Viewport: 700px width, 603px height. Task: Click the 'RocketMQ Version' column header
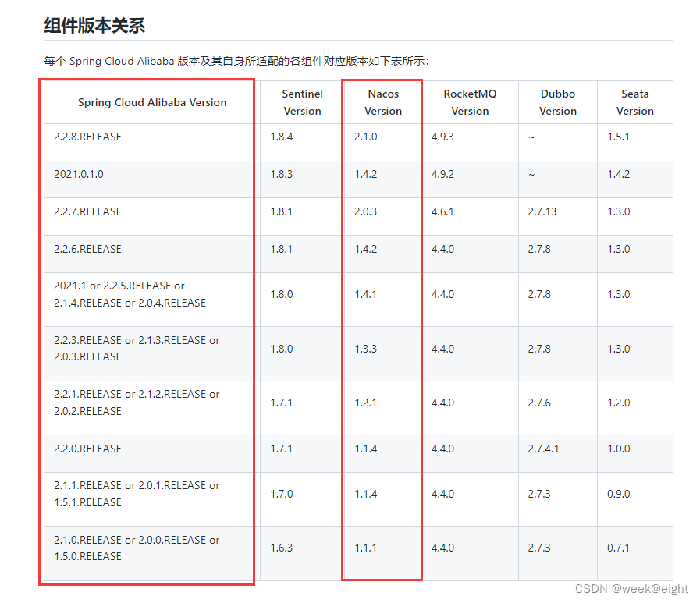(470, 102)
